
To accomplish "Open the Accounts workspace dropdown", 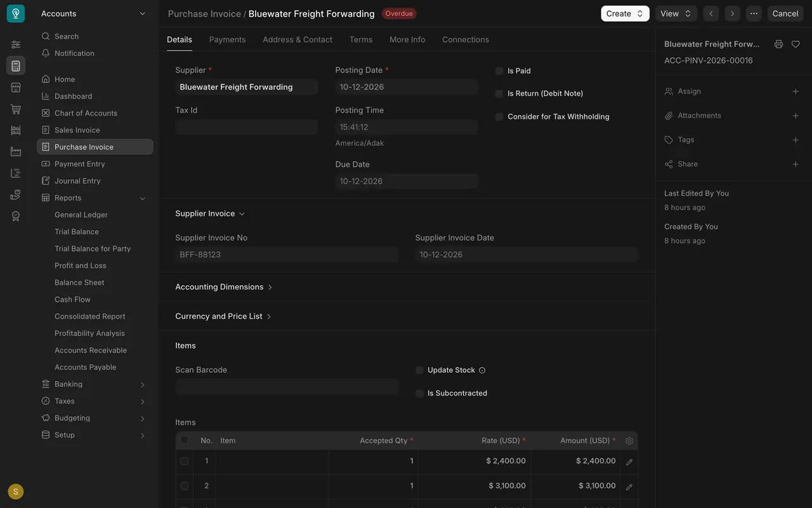I will click(x=93, y=13).
